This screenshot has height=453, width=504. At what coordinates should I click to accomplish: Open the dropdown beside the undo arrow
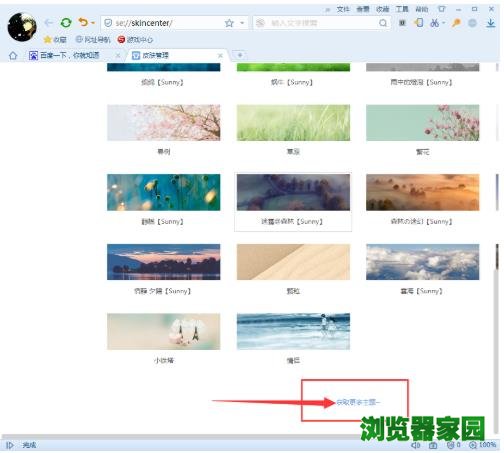[93, 23]
